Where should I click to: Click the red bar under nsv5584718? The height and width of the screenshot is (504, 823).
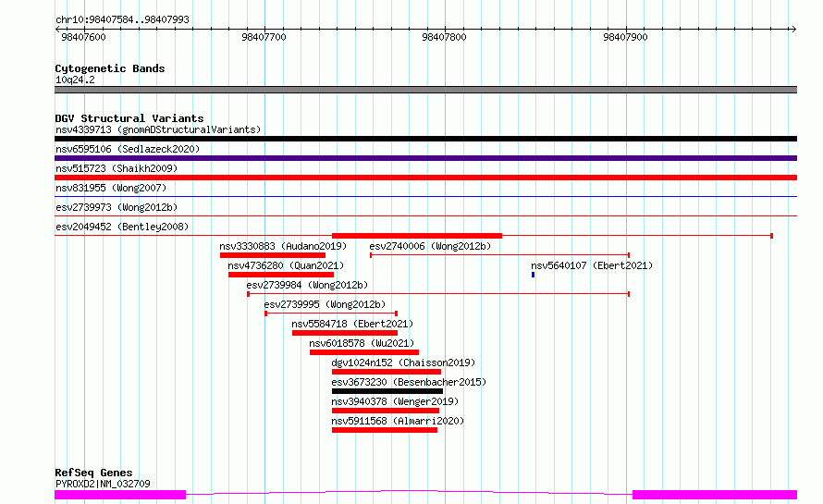pyautogui.click(x=345, y=333)
